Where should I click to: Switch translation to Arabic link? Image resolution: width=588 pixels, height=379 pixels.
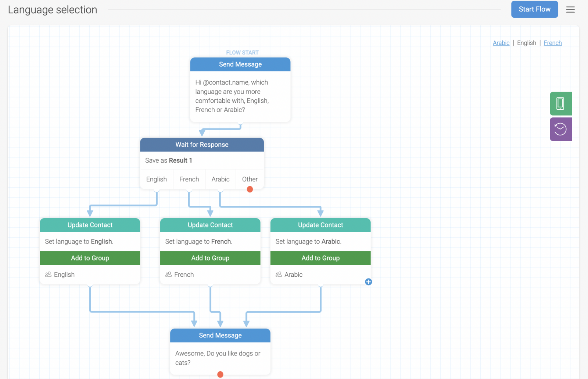click(501, 43)
